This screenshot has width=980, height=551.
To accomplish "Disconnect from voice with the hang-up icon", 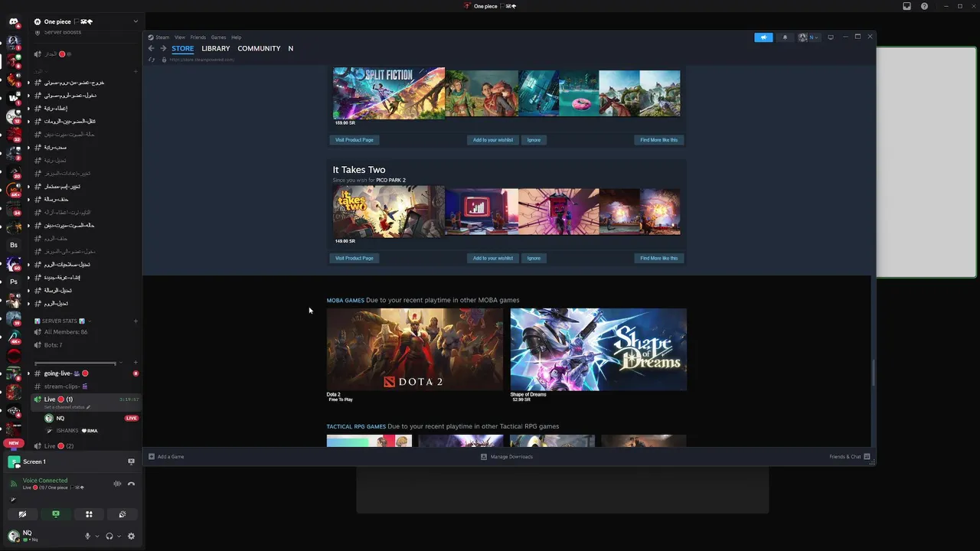I will click(x=131, y=484).
